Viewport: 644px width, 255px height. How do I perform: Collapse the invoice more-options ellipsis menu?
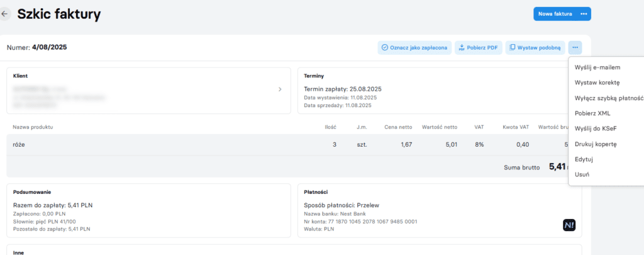click(x=575, y=47)
